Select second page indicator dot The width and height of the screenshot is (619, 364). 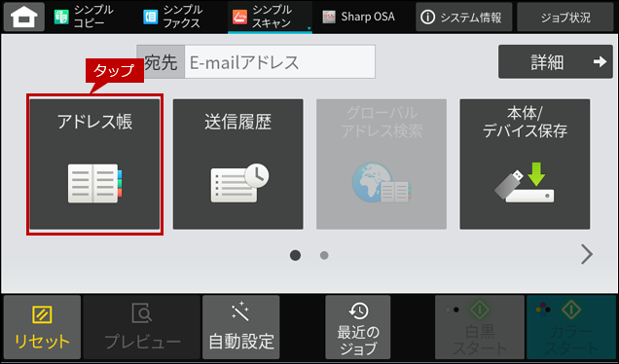(x=324, y=255)
